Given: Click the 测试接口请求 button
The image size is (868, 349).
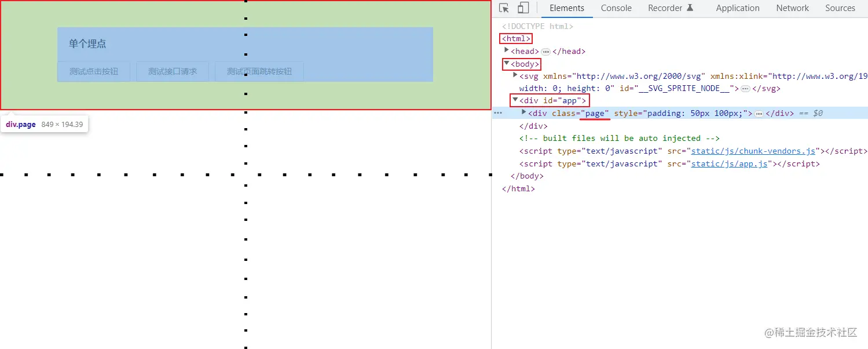Looking at the screenshot, I should pyautogui.click(x=173, y=71).
